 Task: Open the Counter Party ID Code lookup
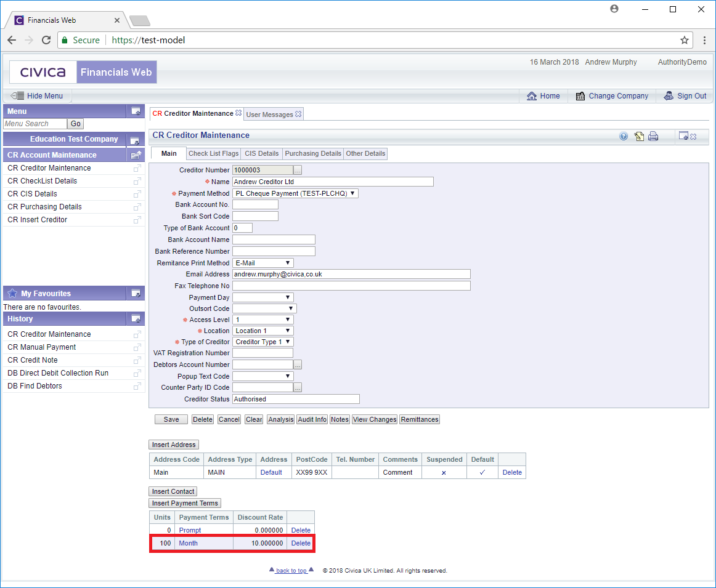click(x=298, y=387)
